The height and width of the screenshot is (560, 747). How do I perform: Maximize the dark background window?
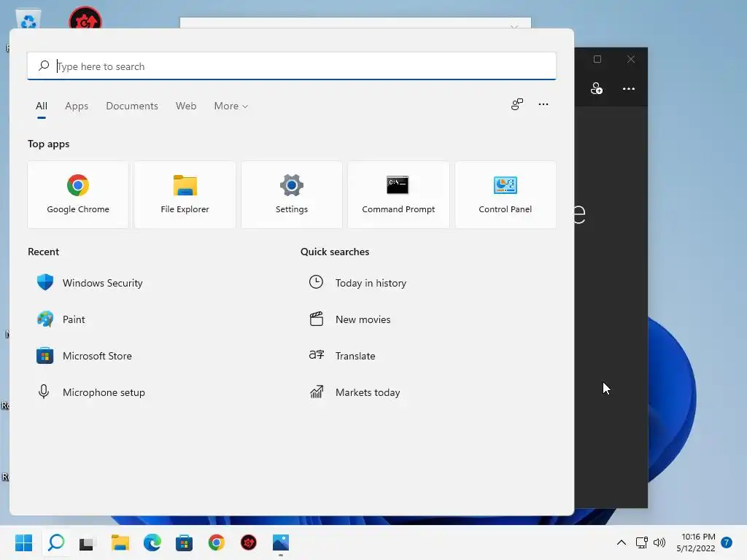click(597, 59)
